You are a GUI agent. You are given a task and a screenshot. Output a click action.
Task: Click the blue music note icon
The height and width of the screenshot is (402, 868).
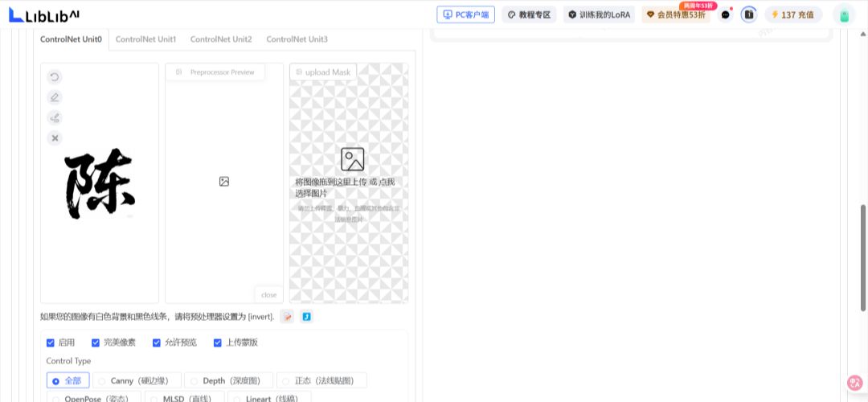coord(306,317)
